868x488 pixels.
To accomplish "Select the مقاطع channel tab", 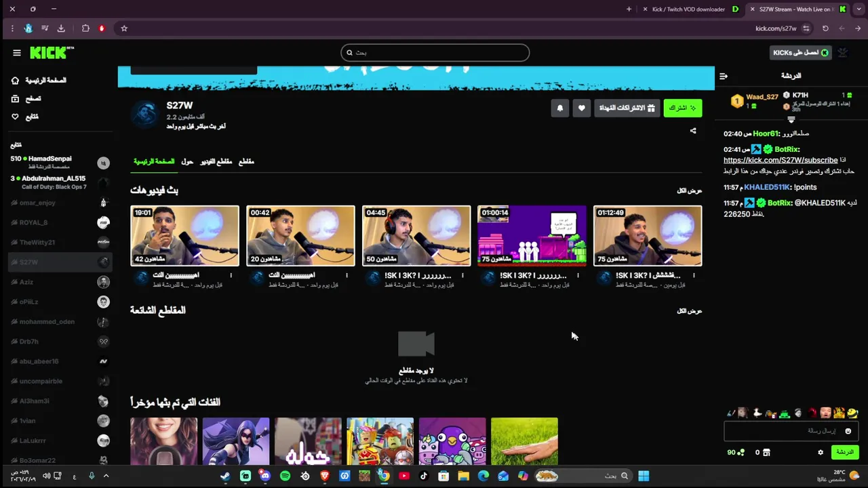I will pos(246,161).
